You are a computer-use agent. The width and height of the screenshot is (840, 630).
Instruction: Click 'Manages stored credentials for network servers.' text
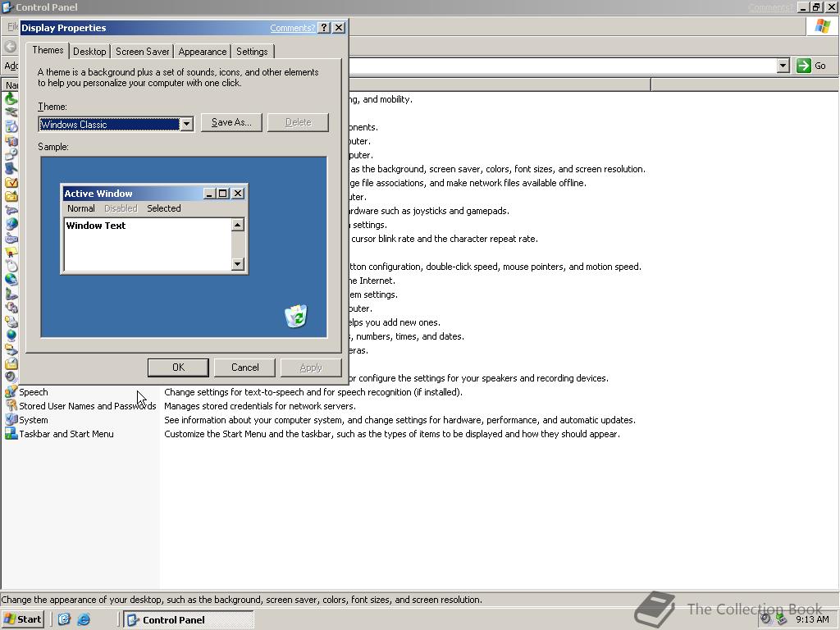(x=260, y=406)
